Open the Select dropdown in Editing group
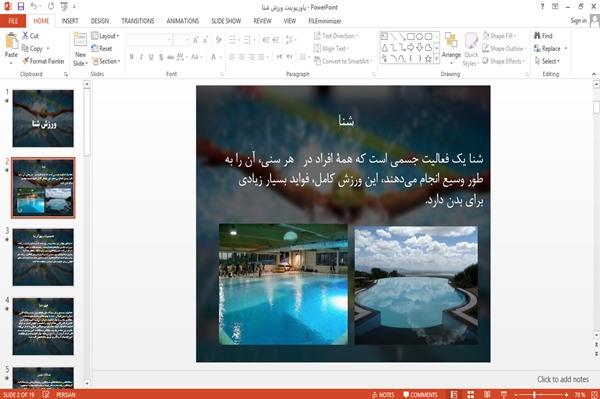This screenshot has width=600, height=399. pos(547,61)
